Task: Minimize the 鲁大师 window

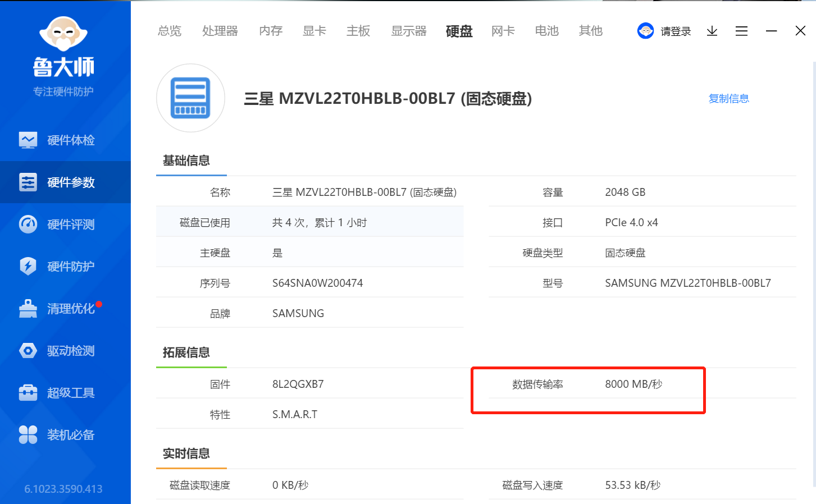Action: click(x=772, y=31)
